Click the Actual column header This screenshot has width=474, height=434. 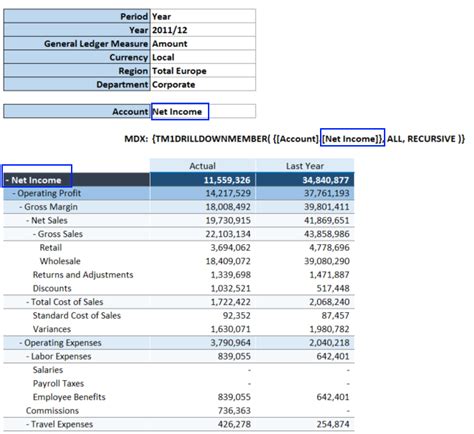203,166
